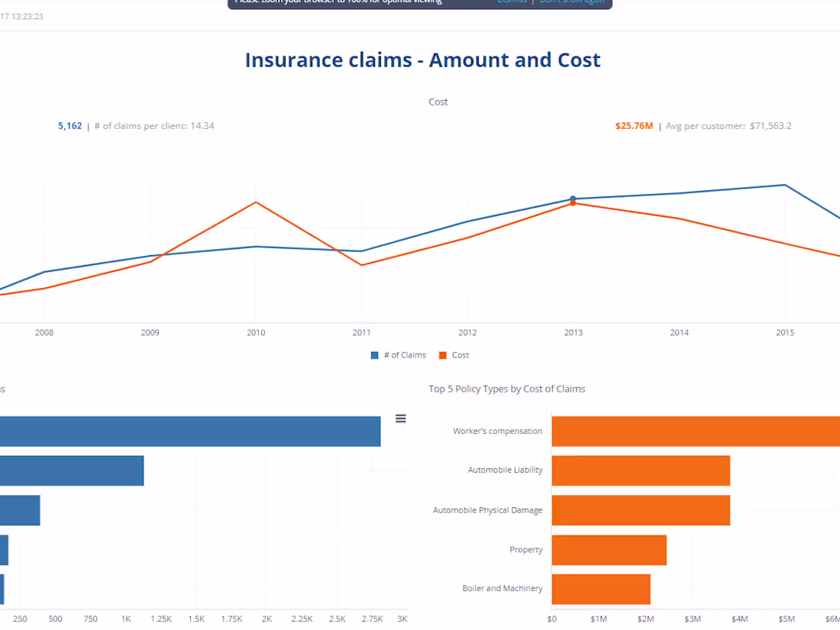Screen dimensions: 840x630
Task: Click the longest blue bar in the left chart
Action: pyautogui.click(x=191, y=431)
